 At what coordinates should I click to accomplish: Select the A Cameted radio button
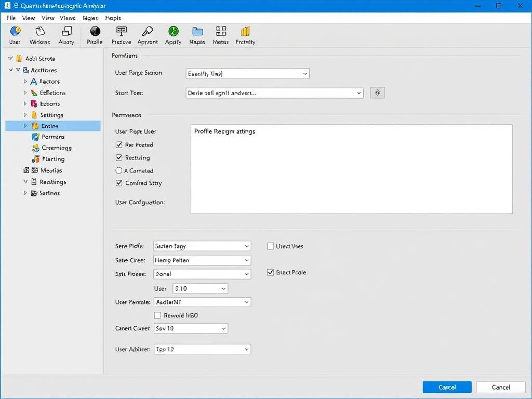119,170
